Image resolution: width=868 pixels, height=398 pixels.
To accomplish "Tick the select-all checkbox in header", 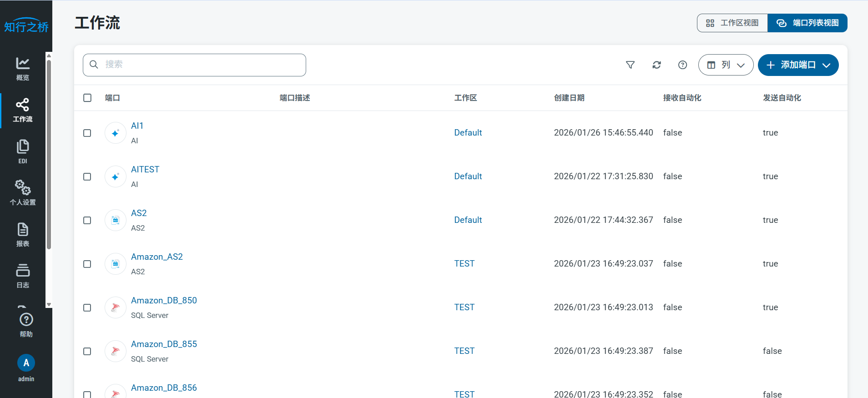I will tap(87, 98).
